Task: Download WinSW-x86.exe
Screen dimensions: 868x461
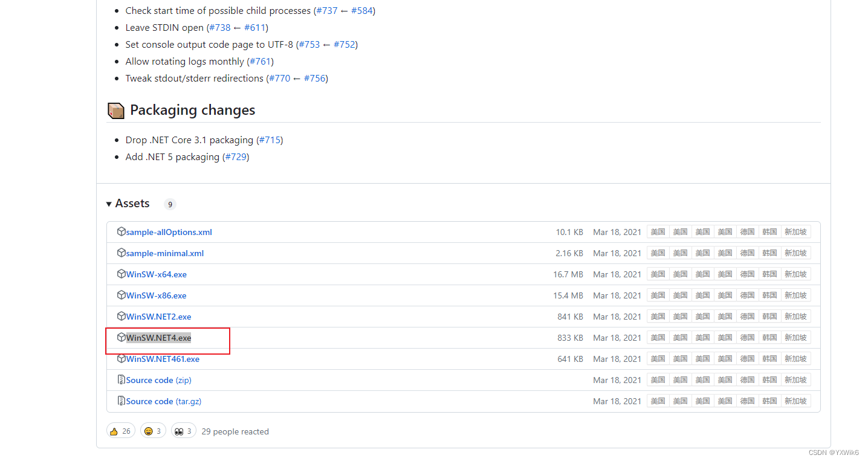Action: coord(157,295)
